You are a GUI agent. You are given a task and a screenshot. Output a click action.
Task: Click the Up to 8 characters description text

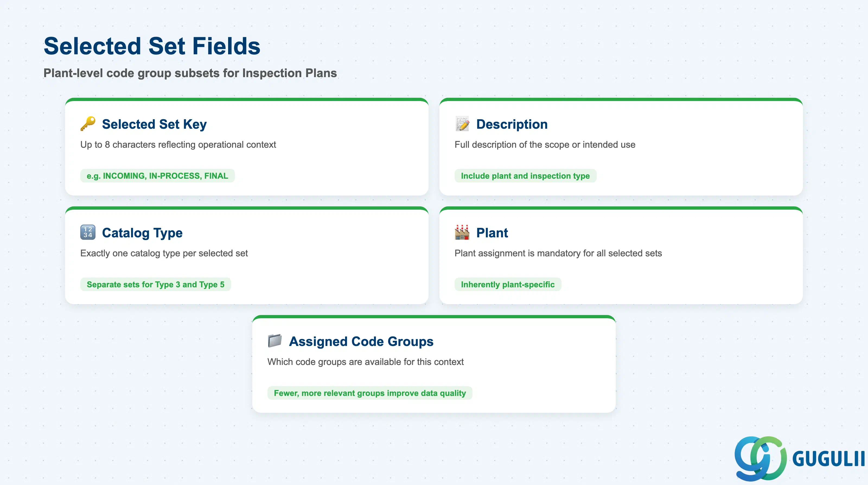coord(178,145)
